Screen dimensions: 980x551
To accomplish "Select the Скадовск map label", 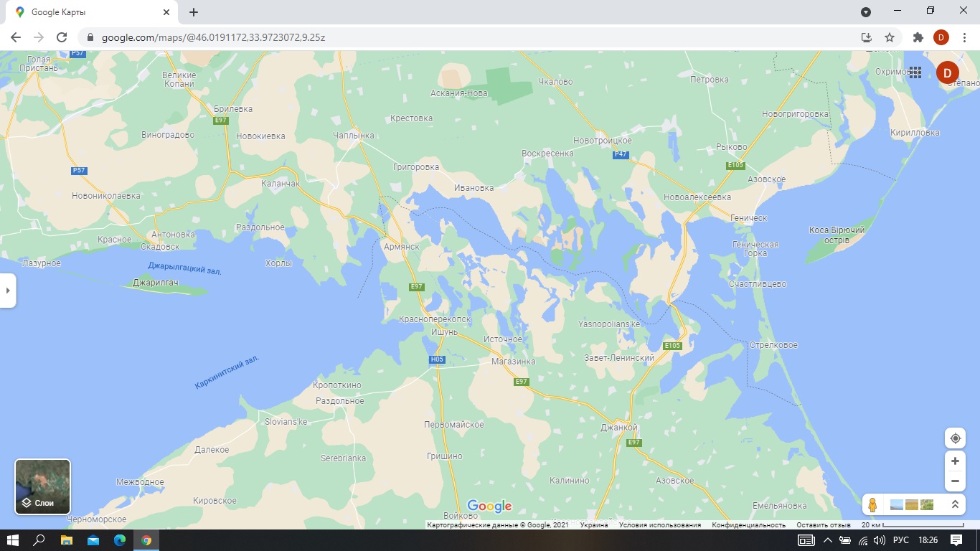I will pos(159,247).
